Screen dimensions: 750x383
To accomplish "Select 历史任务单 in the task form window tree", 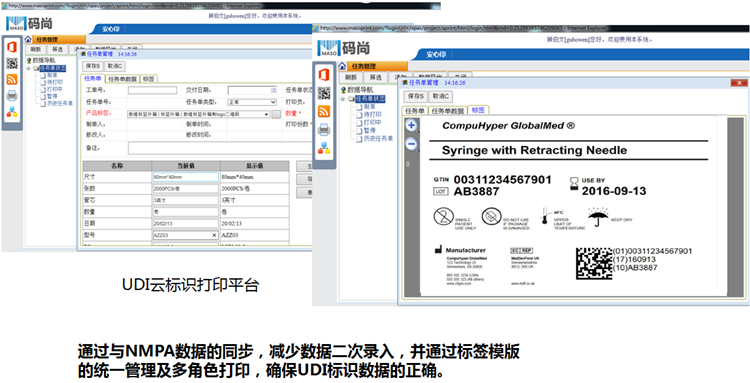I will point(59,103).
